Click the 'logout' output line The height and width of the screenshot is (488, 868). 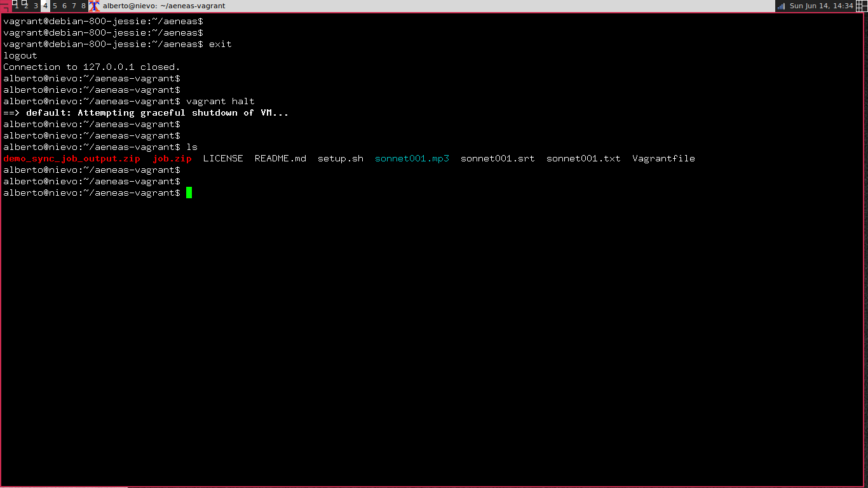(x=20, y=55)
